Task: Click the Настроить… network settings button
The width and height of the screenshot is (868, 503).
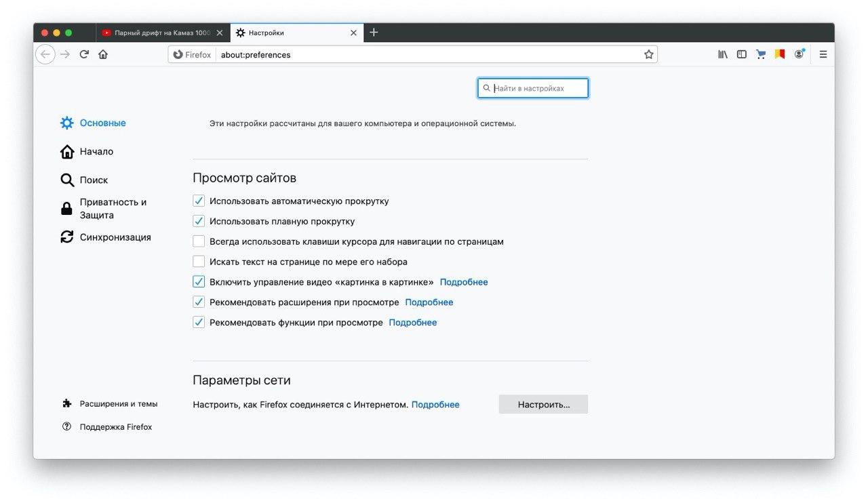Action: (x=544, y=404)
